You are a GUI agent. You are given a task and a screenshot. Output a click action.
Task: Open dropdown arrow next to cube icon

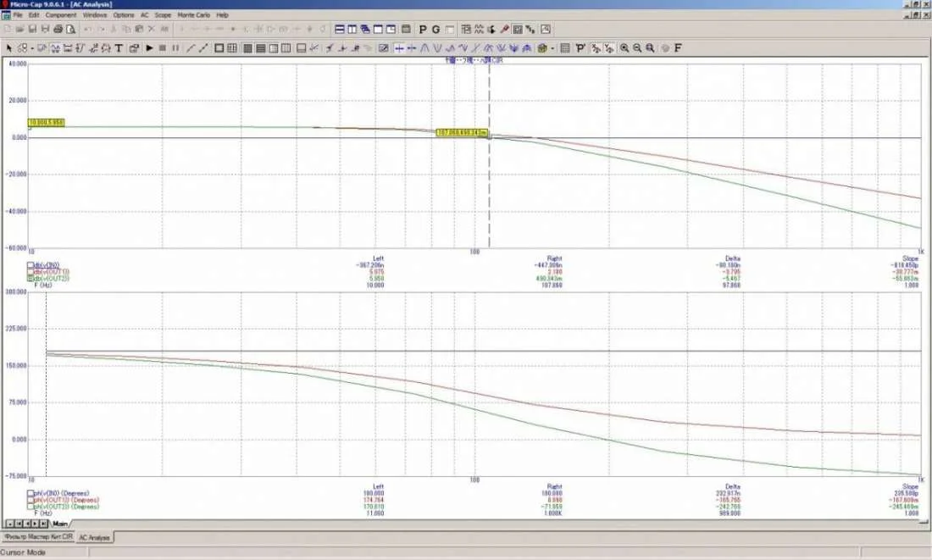point(552,48)
